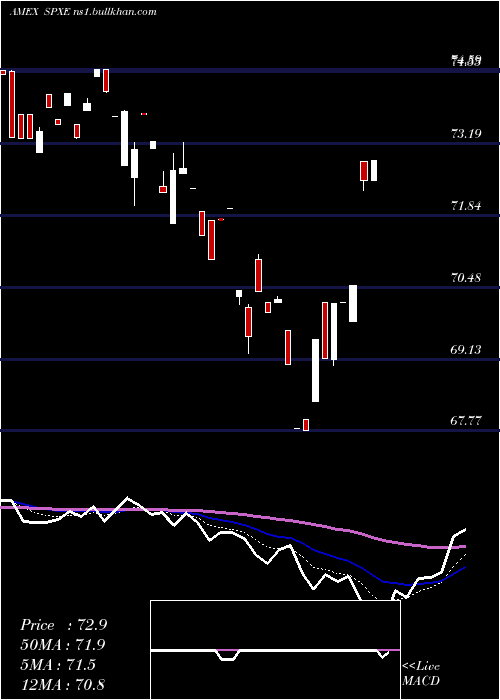Viewport: 500px width, 700px height.
Task: Click the 71.84 price axis label
Action: tap(466, 205)
